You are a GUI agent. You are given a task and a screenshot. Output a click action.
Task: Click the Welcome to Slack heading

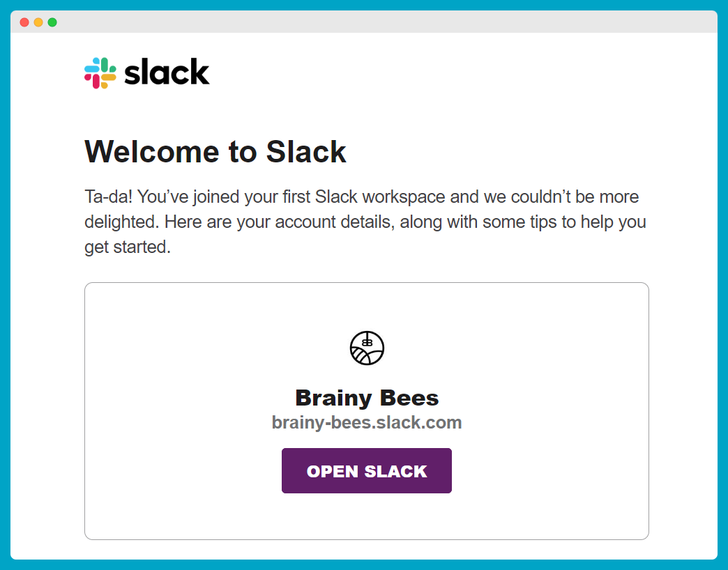[x=215, y=152]
